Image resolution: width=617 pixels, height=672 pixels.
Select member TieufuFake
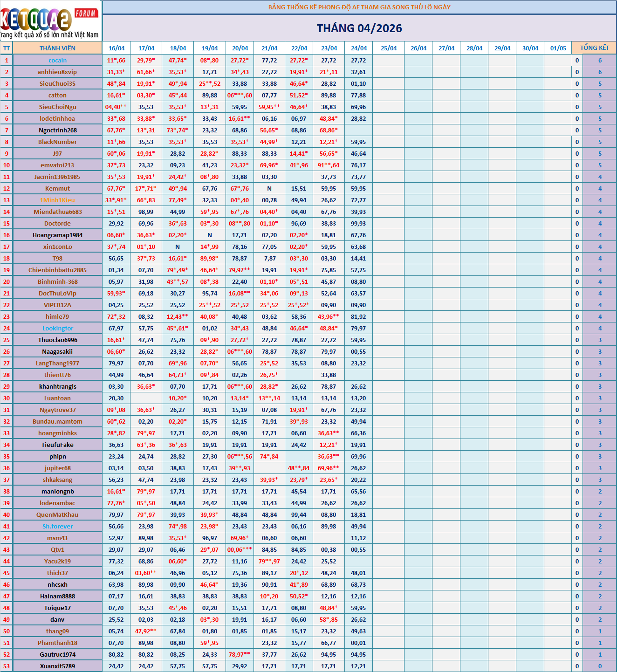57,445
